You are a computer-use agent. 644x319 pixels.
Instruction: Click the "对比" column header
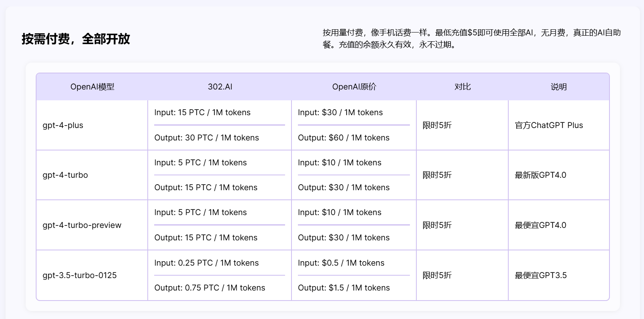click(x=463, y=87)
